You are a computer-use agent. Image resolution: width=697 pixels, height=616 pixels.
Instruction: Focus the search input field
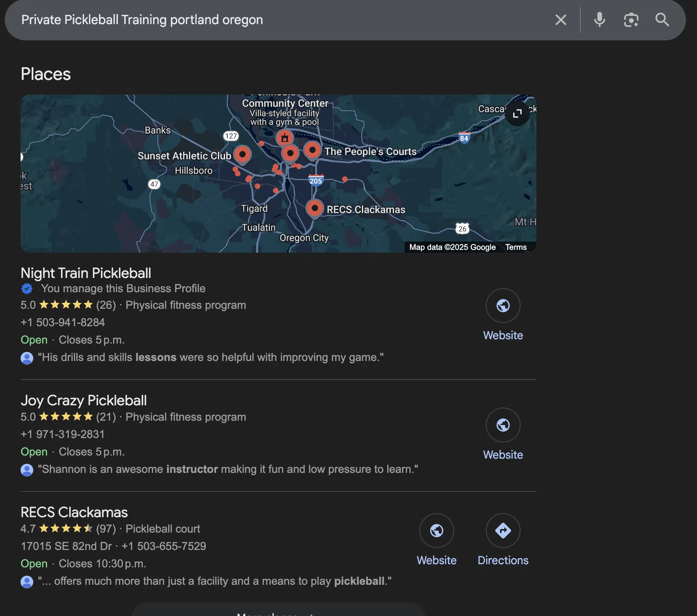(x=277, y=20)
